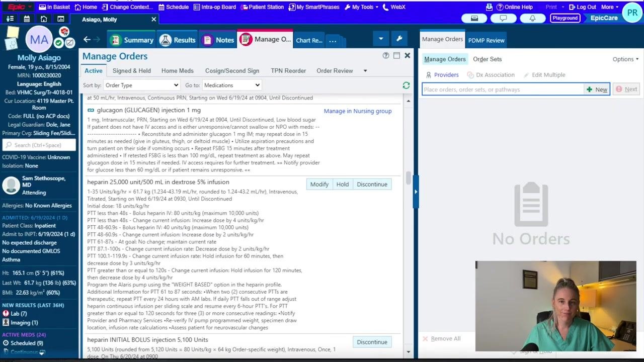
Task: Click the New order button
Action: coord(597,89)
